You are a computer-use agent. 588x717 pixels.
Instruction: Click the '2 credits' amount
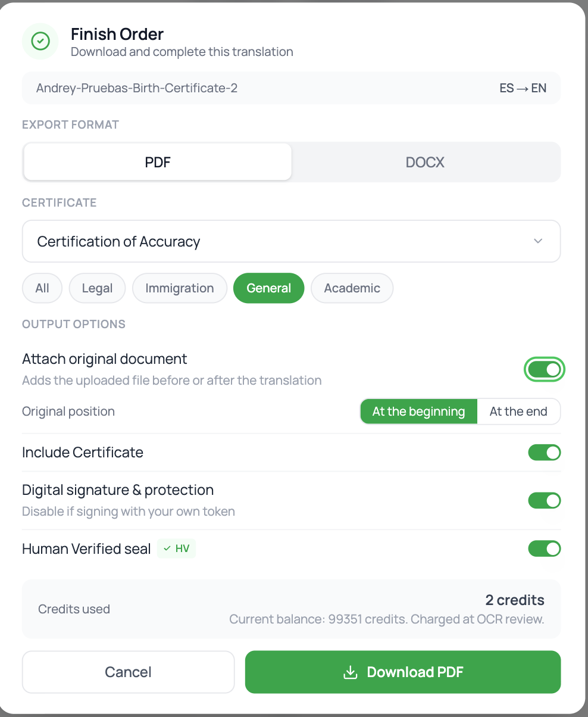click(515, 600)
